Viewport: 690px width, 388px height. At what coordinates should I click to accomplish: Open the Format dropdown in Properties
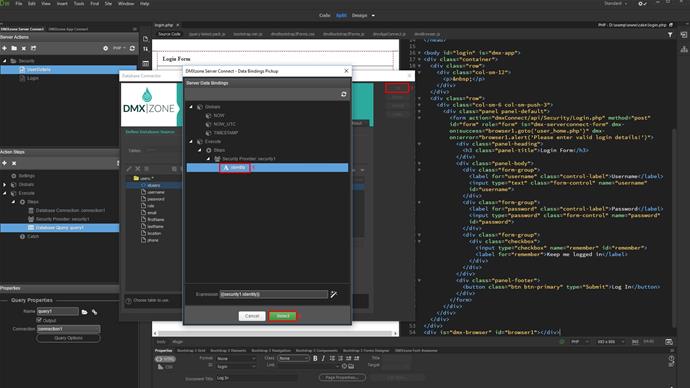(236, 359)
